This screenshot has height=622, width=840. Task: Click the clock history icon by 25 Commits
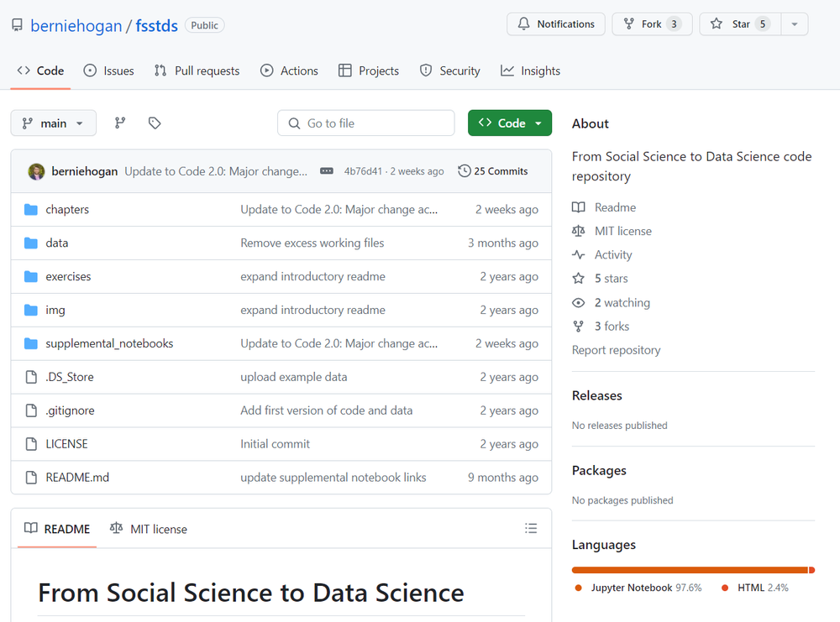pyautogui.click(x=465, y=170)
